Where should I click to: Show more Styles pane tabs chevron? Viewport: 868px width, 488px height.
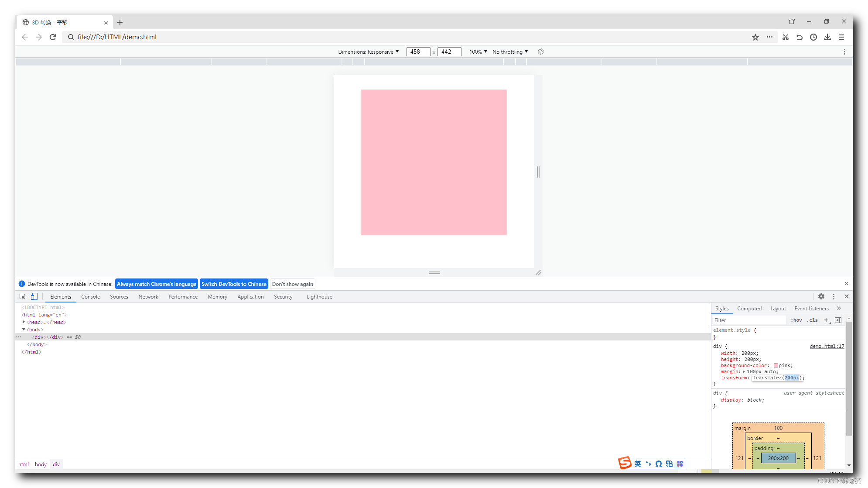[839, 309]
